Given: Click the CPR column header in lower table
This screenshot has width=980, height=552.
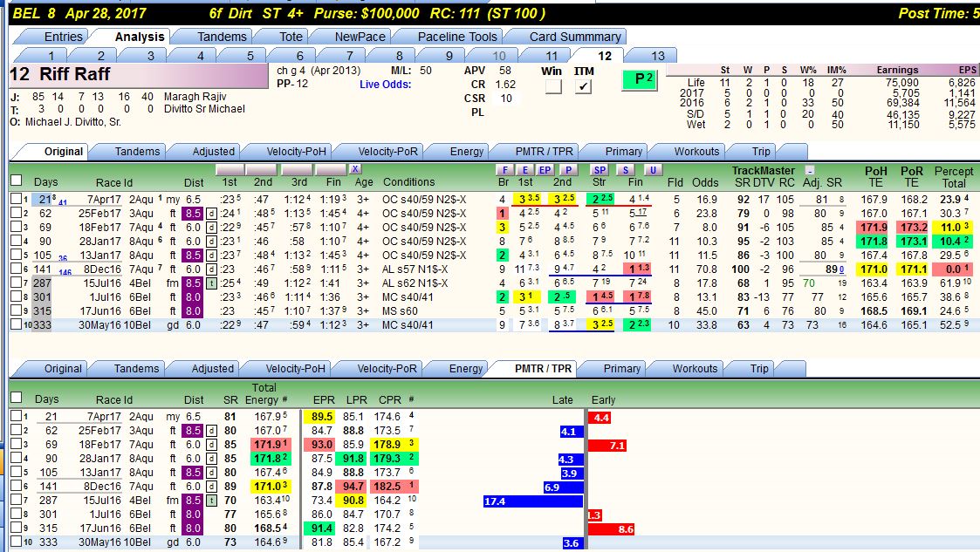Looking at the screenshot, I should 390,399.
